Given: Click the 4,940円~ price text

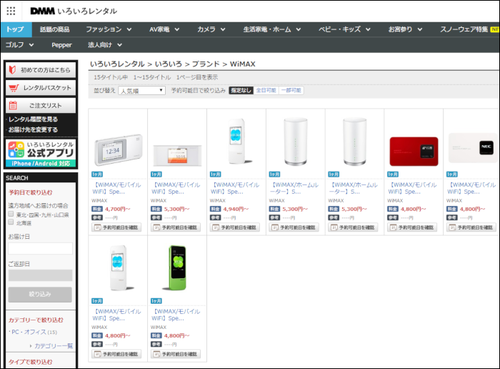Looking at the screenshot, I should pyautogui.click(x=236, y=209).
